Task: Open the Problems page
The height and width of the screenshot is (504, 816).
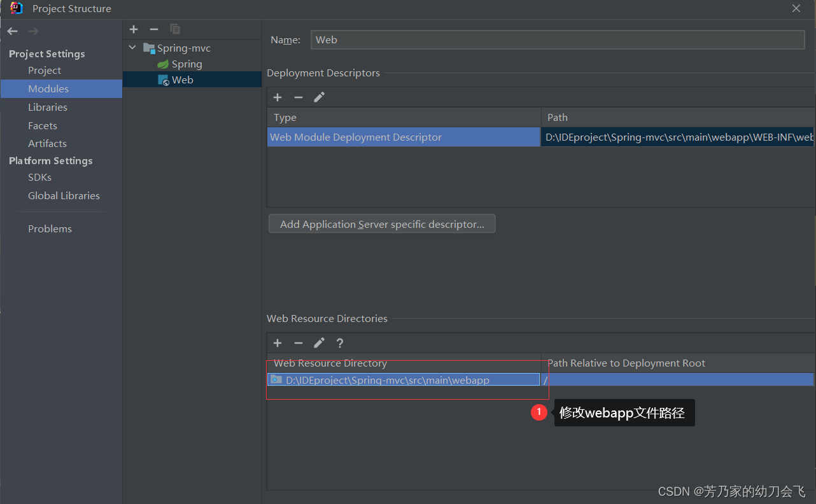Action: point(50,228)
